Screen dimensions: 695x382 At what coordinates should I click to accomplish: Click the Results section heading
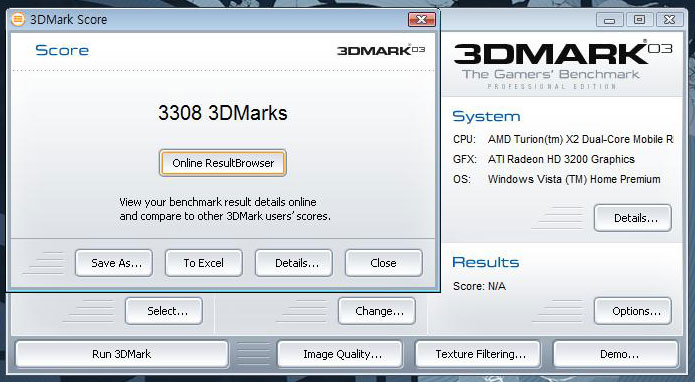pyautogui.click(x=486, y=262)
